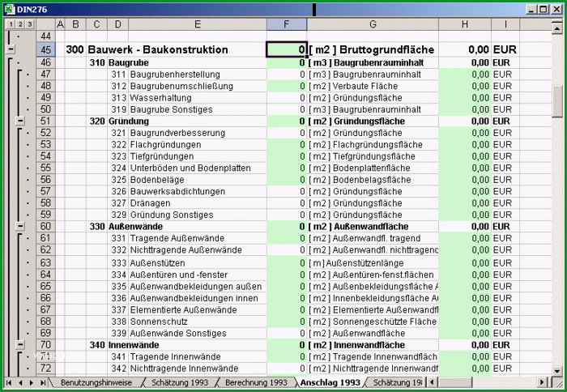Select 'Außentüren und -fenster' cell
The width and height of the screenshot is (567, 392).
(x=198, y=275)
